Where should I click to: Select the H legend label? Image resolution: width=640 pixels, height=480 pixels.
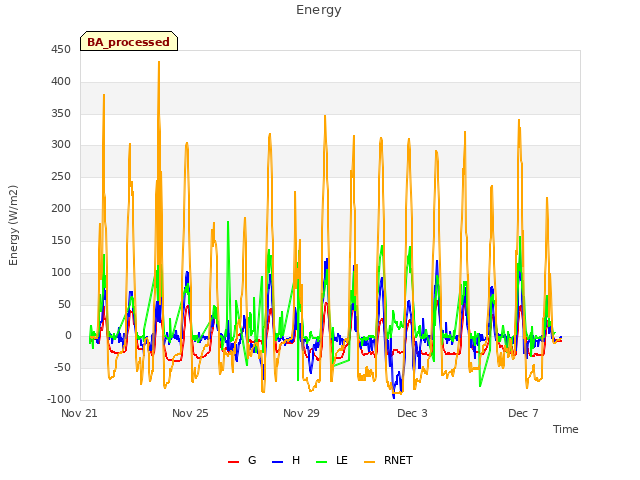(296, 460)
